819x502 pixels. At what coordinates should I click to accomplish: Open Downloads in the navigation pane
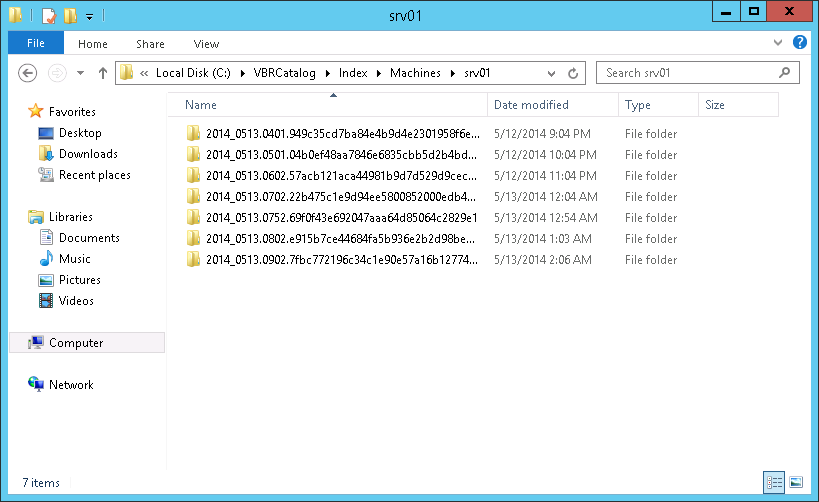tap(78, 154)
